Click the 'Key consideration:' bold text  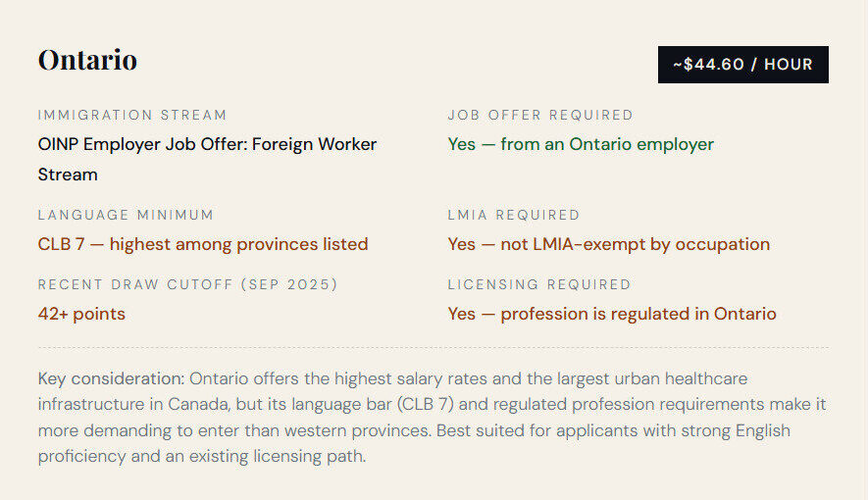[111, 378]
